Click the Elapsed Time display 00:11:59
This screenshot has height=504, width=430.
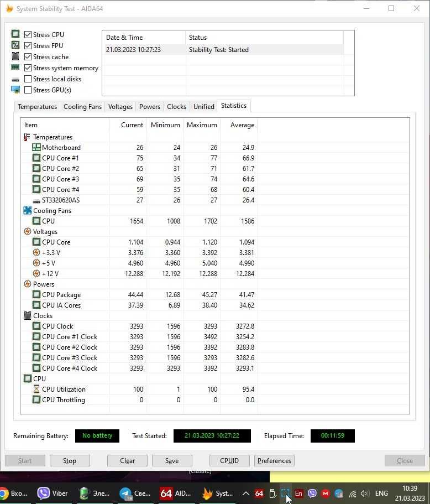coord(332,436)
